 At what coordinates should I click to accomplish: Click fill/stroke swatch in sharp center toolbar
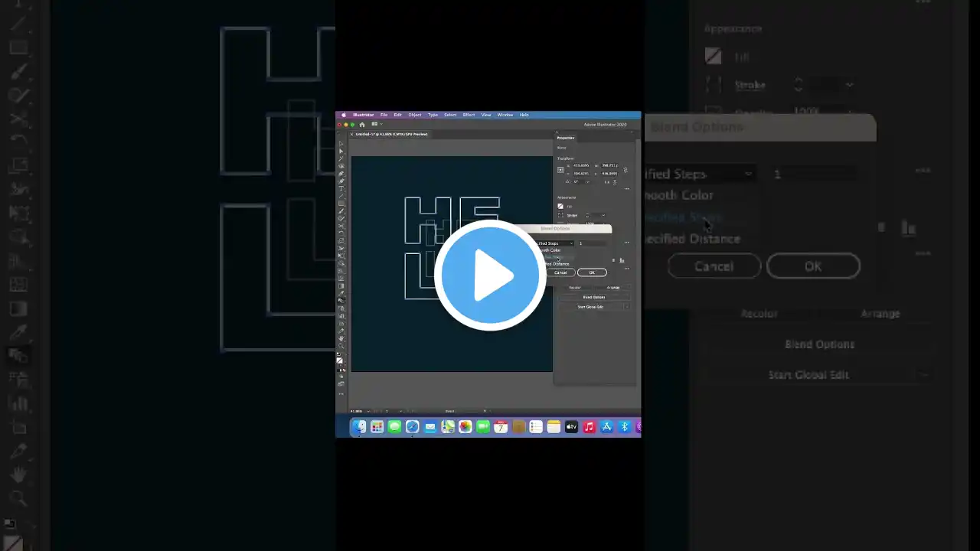pyautogui.click(x=340, y=360)
